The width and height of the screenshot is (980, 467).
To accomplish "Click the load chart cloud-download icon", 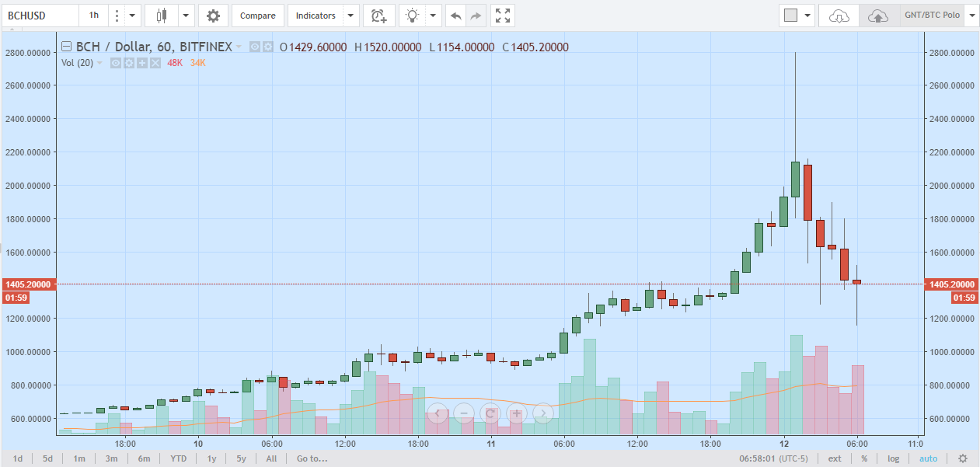I will (x=839, y=16).
